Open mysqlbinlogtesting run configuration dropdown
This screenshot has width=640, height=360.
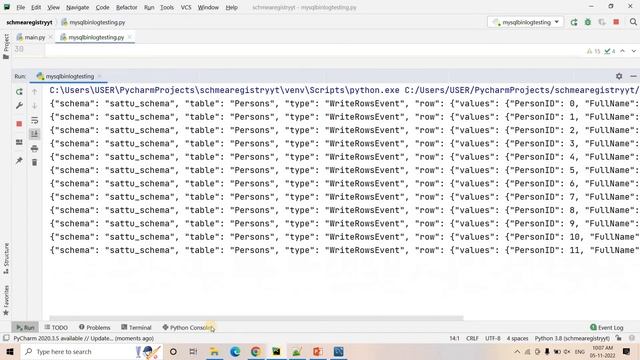tap(525, 22)
